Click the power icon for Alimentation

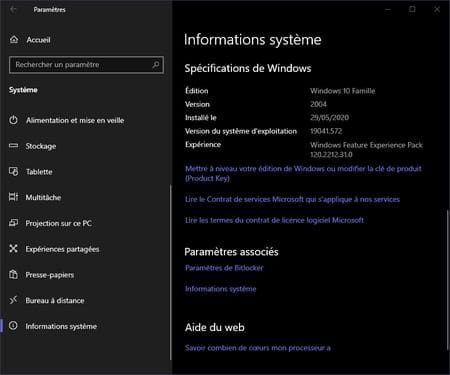click(x=13, y=120)
